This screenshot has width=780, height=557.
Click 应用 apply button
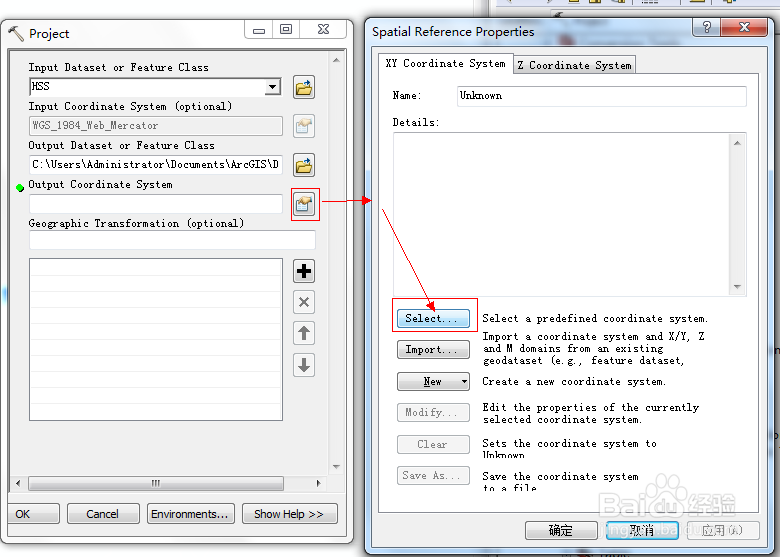click(x=723, y=530)
